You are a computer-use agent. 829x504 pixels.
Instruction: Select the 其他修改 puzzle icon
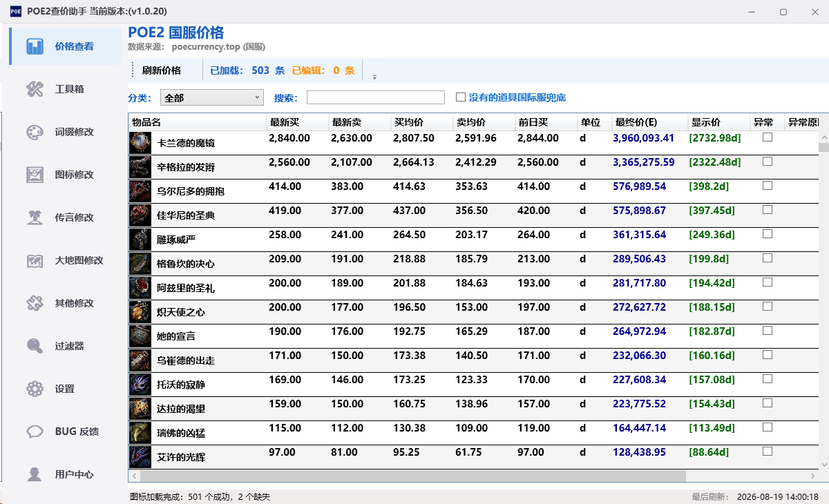click(35, 303)
